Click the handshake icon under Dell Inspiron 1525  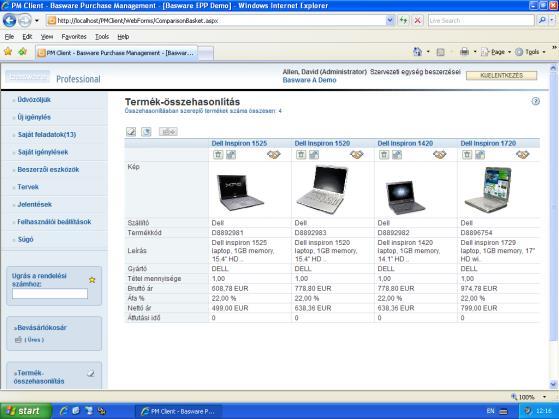coord(274,154)
